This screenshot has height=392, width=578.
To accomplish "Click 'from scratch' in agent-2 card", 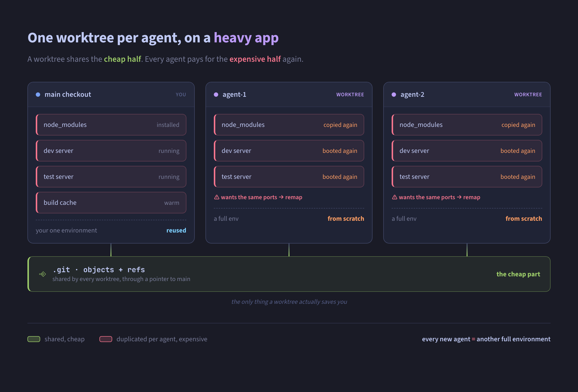I will pyautogui.click(x=524, y=218).
